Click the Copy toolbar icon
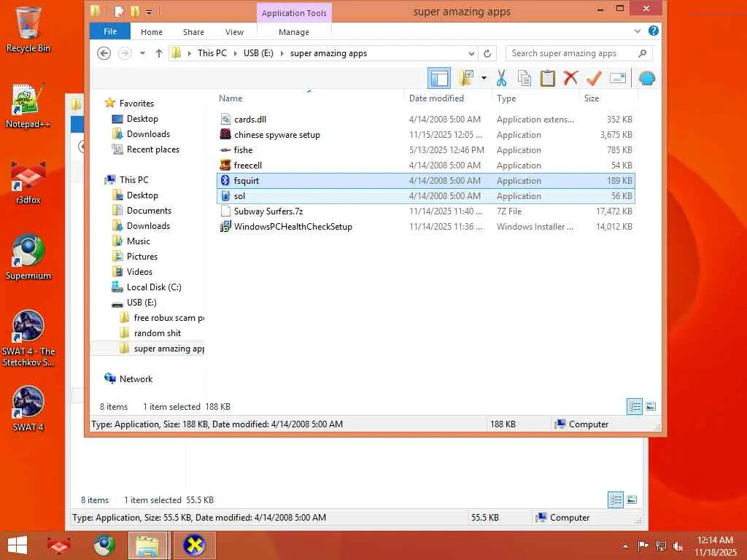Image resolution: width=747 pixels, height=560 pixels. click(x=525, y=78)
